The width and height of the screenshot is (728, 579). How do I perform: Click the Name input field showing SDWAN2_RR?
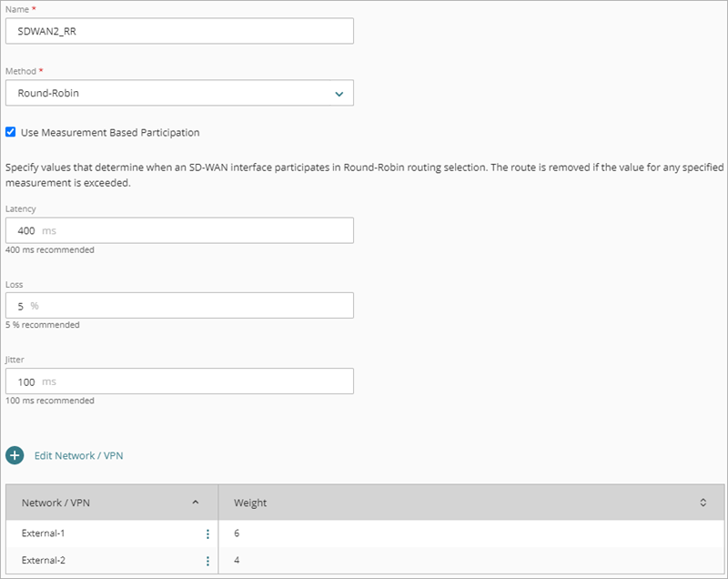pyautogui.click(x=178, y=30)
